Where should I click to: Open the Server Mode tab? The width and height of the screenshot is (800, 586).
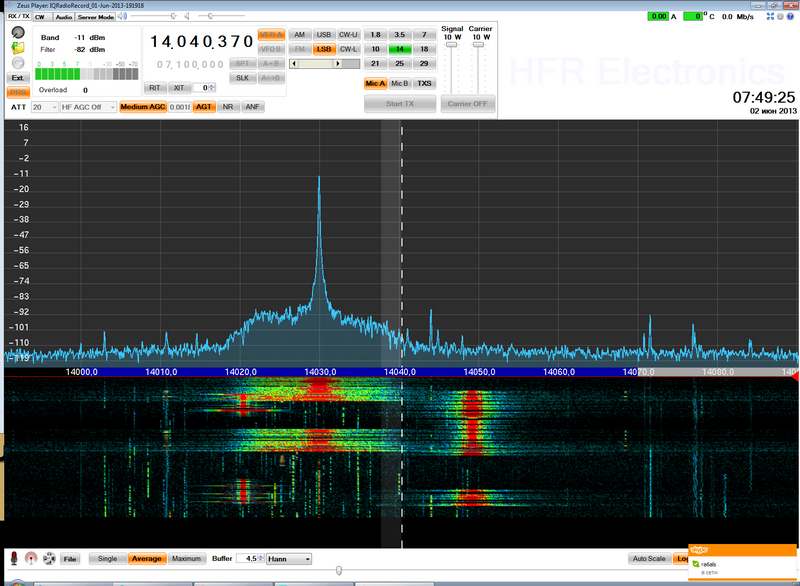coord(96,17)
